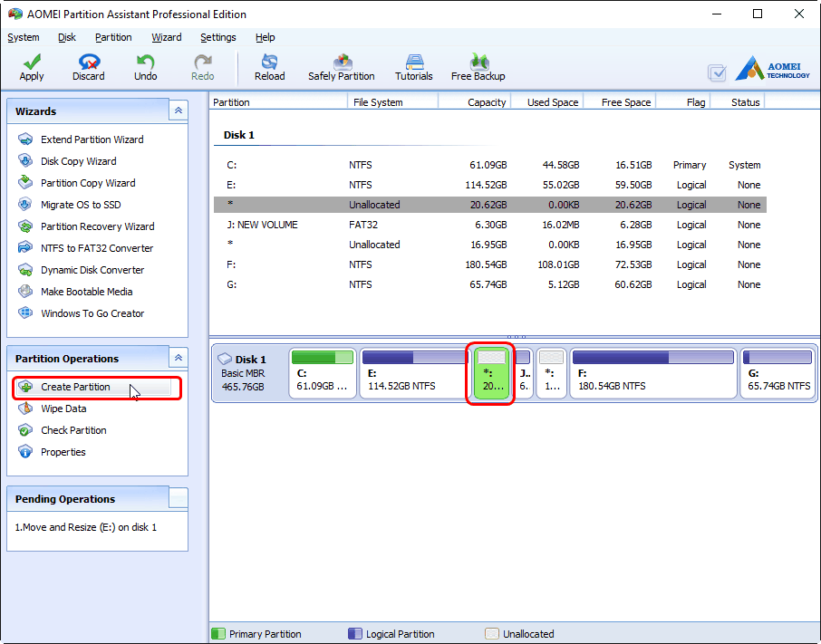Image resolution: width=821 pixels, height=644 pixels.
Task: Launch the Extend Partition Wizard icon
Action: point(25,139)
